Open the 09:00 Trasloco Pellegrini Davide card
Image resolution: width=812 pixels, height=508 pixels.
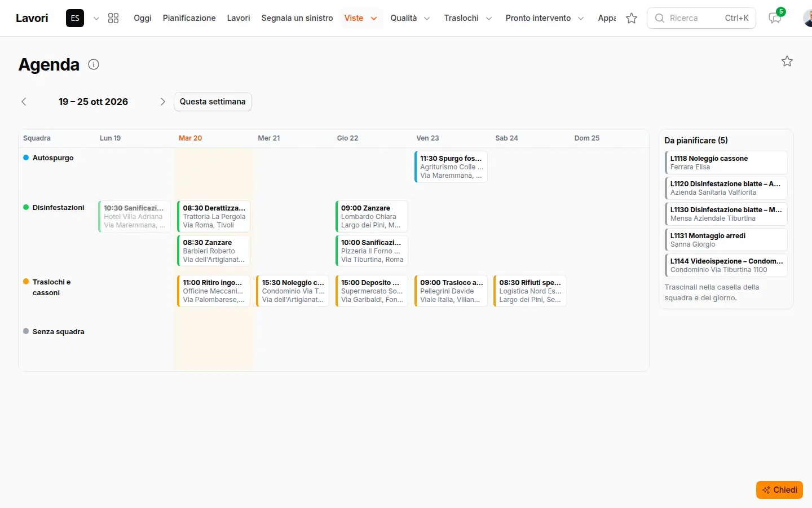coord(451,291)
